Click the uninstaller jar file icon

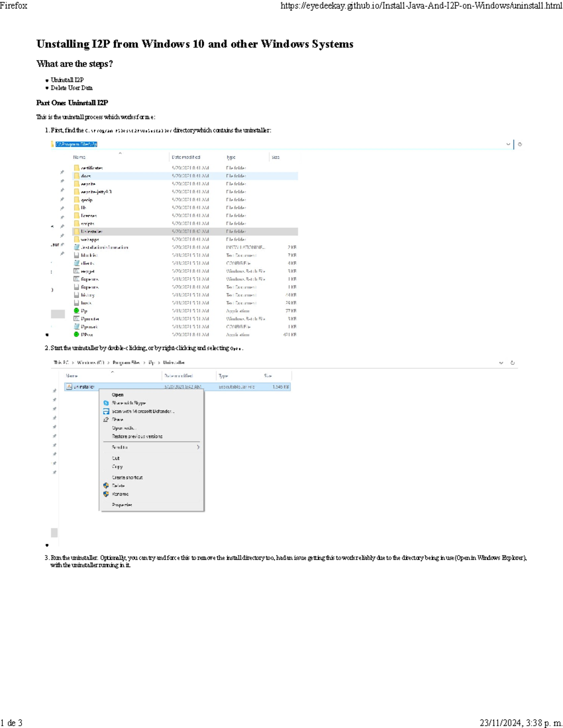tap(69, 387)
